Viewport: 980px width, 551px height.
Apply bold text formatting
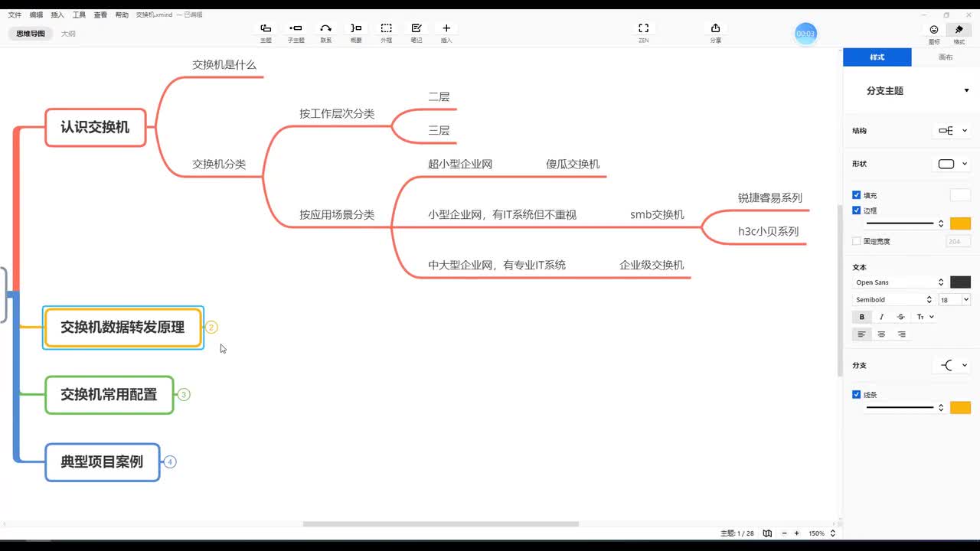(x=862, y=317)
